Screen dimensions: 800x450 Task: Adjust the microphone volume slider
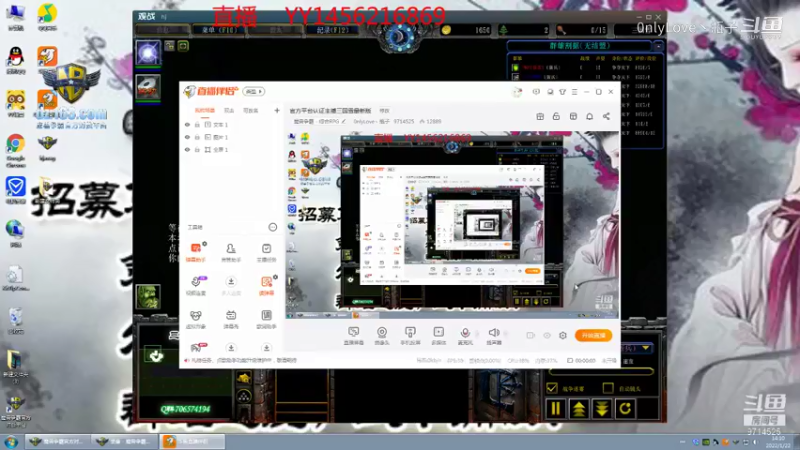coord(477,334)
